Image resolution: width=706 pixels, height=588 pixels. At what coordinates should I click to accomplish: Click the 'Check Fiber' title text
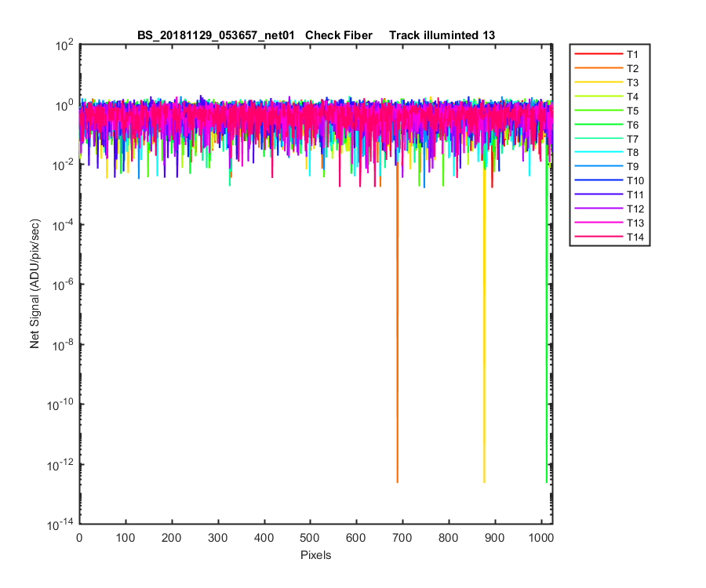point(339,35)
